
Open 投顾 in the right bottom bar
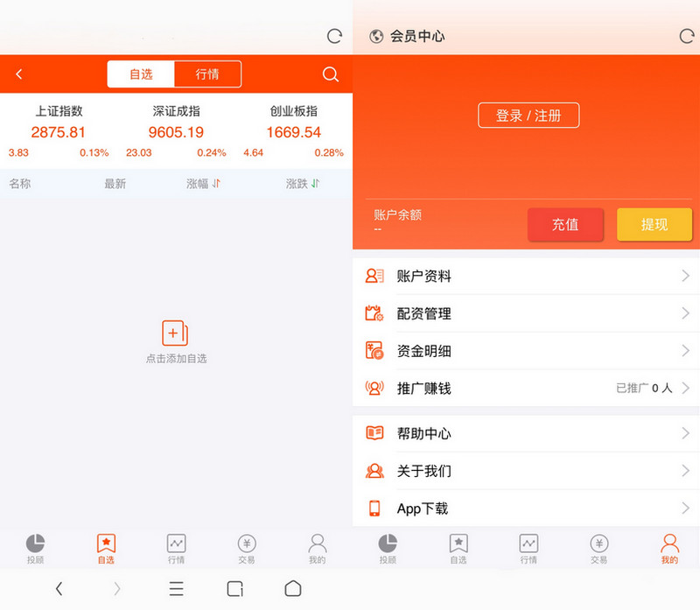click(x=388, y=549)
